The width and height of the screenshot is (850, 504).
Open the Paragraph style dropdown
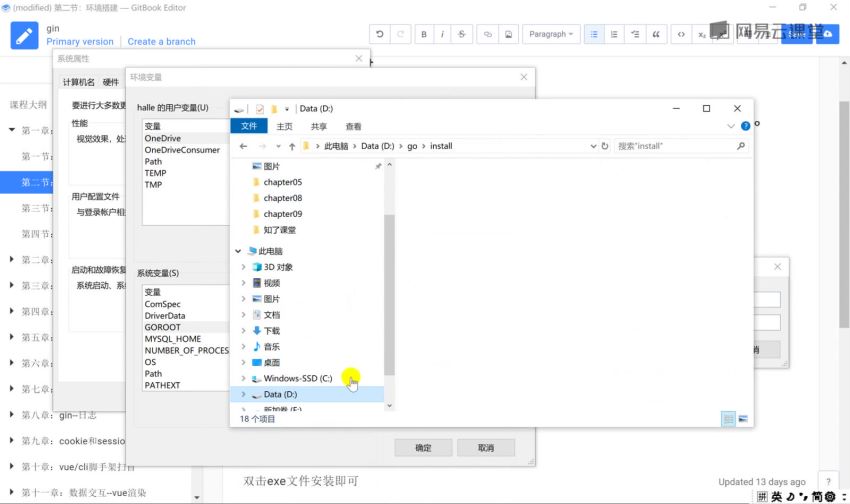551,34
